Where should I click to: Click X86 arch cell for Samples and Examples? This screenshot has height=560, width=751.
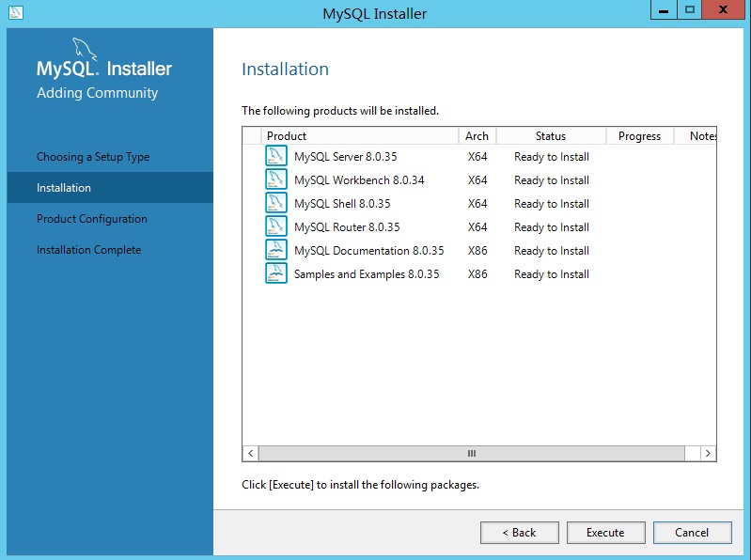pyautogui.click(x=477, y=273)
